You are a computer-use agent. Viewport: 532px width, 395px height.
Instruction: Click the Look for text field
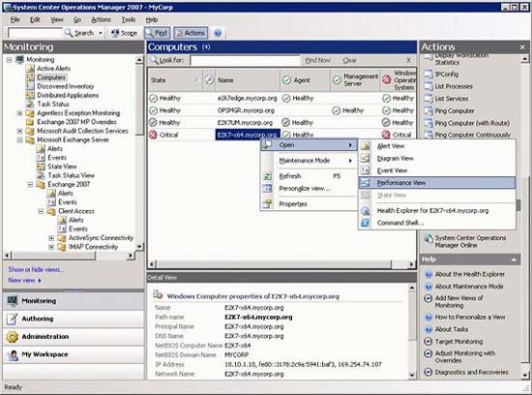tap(245, 60)
